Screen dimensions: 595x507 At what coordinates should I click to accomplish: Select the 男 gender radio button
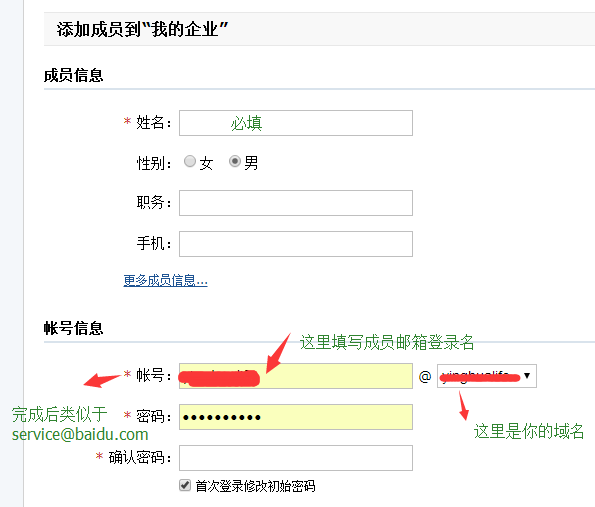[x=235, y=161]
